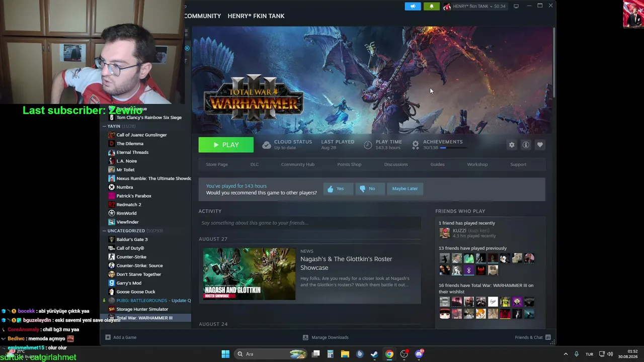
Task: Open the Windows Start menu
Action: [x=225, y=354]
